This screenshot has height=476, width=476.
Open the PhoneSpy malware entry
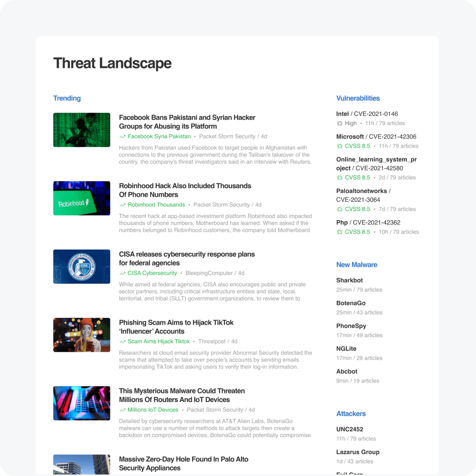click(x=351, y=326)
